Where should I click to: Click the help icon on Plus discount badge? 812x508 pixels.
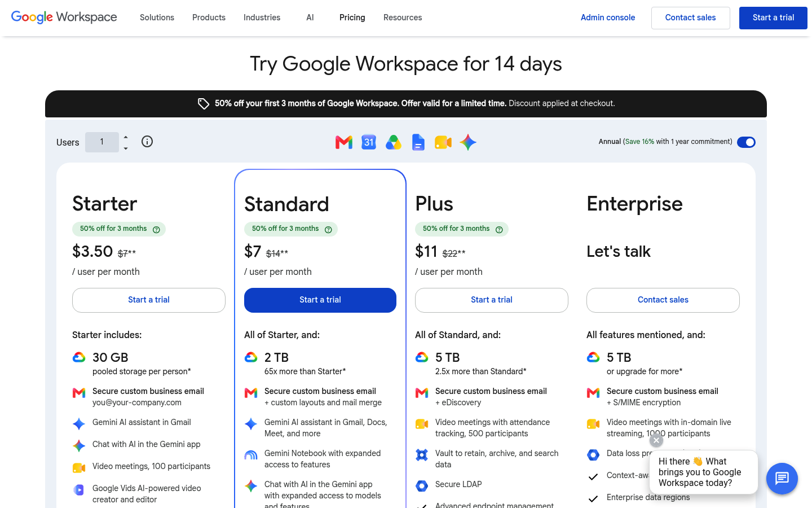[x=499, y=229]
